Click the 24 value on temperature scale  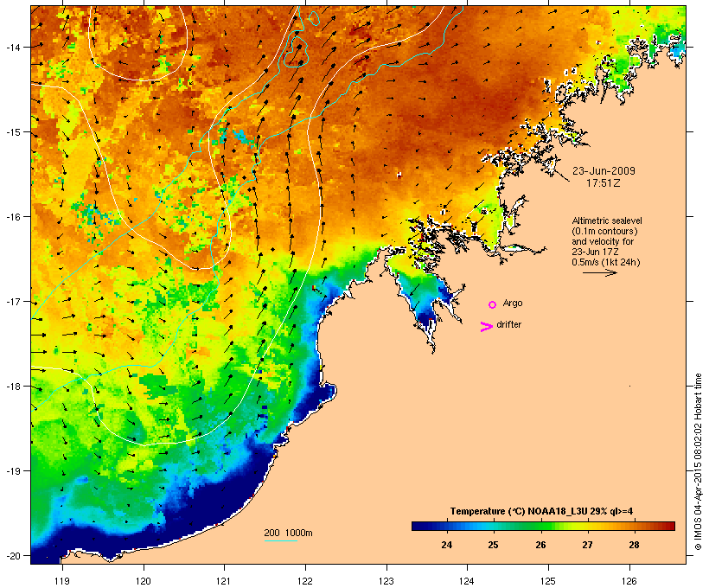pyautogui.click(x=446, y=545)
